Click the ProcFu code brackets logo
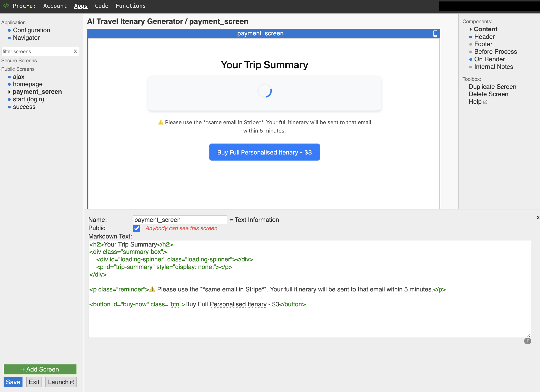This screenshot has width=540, height=392. tap(6, 6)
